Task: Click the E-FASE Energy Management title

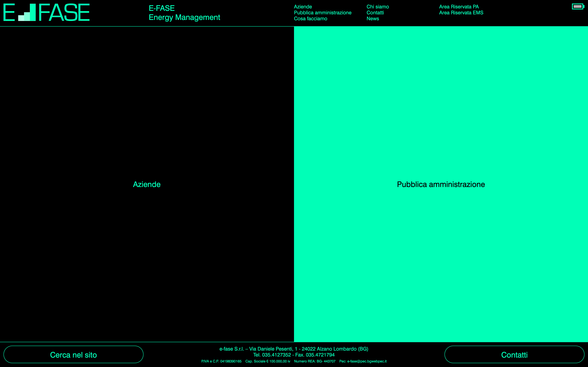Action: [x=184, y=13]
